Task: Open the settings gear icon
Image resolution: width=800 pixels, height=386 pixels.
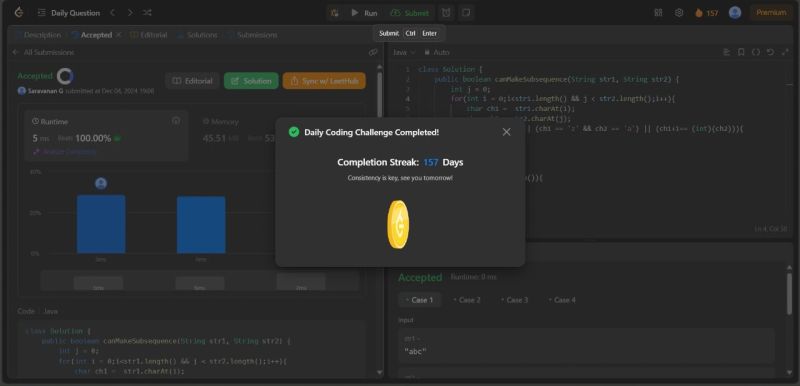Action: click(x=679, y=13)
